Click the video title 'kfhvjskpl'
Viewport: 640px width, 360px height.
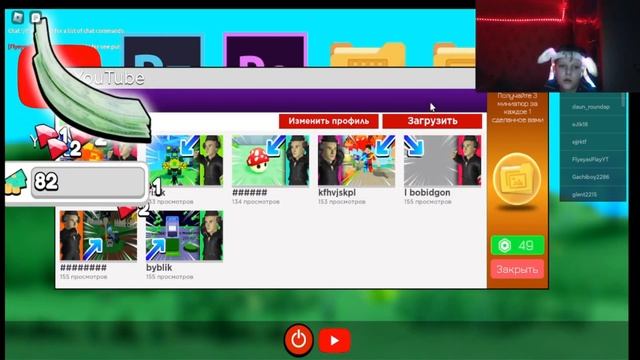(337, 192)
